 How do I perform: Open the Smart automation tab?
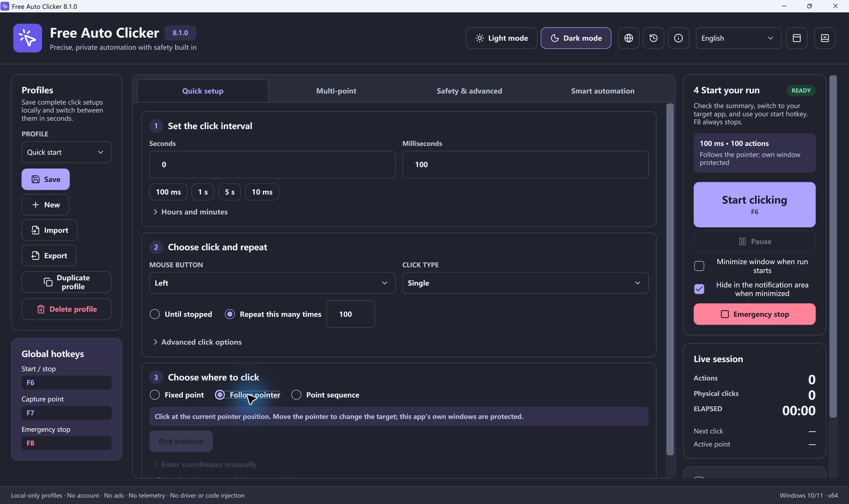[602, 91]
